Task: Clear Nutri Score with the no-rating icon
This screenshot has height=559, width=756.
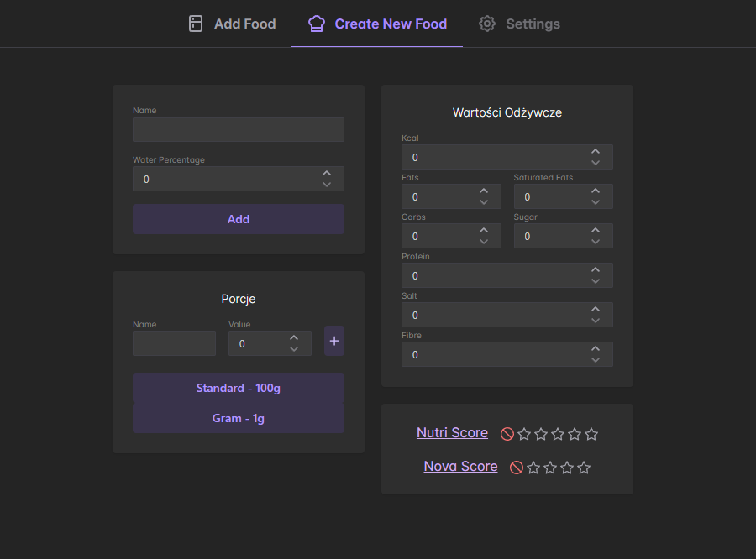Action: (x=507, y=434)
